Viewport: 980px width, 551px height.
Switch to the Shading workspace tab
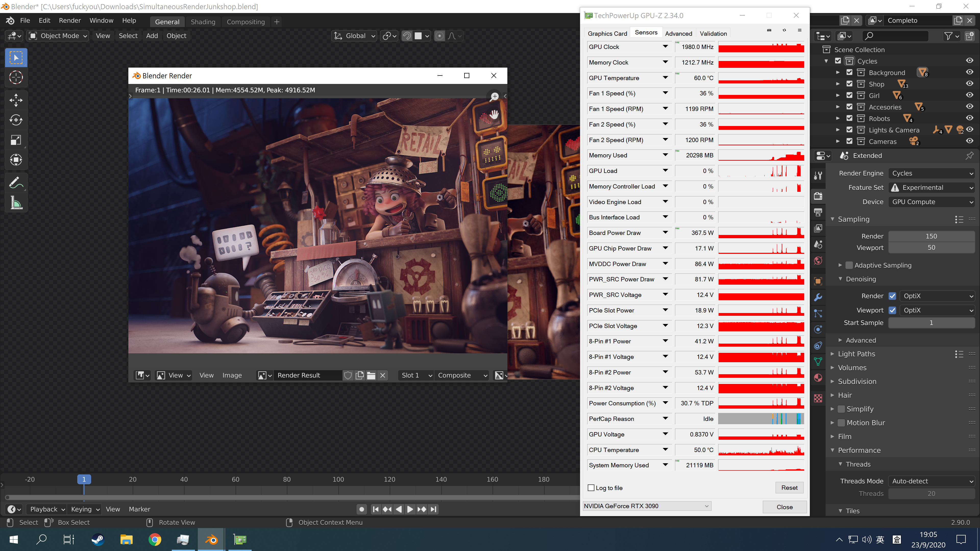pos(203,22)
